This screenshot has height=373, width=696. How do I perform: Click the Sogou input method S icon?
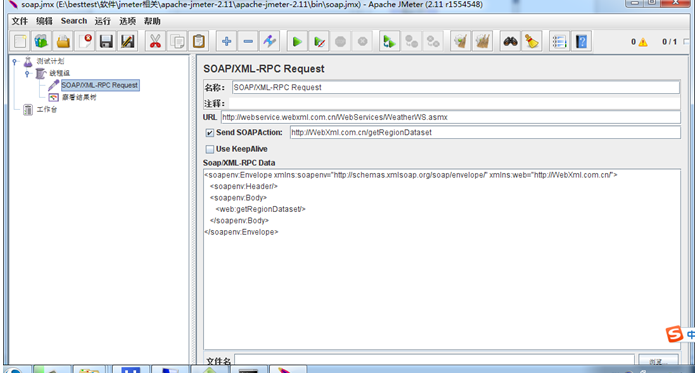[x=674, y=334]
